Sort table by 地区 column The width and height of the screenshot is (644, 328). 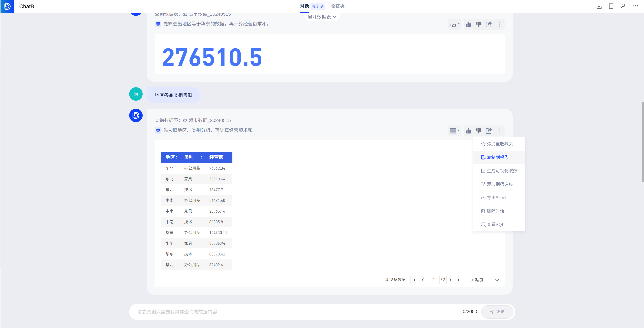pos(176,157)
